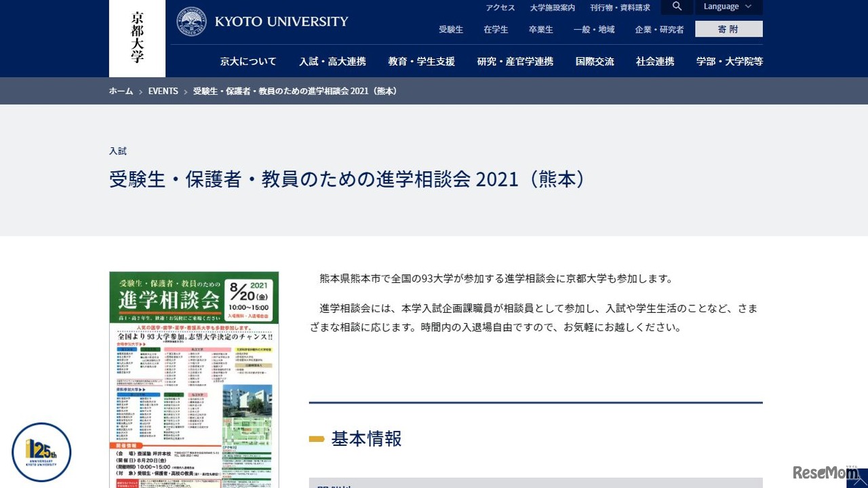Image resolution: width=868 pixels, height=488 pixels.
Task: Open the 125th anniversary badge
Action: point(41,452)
